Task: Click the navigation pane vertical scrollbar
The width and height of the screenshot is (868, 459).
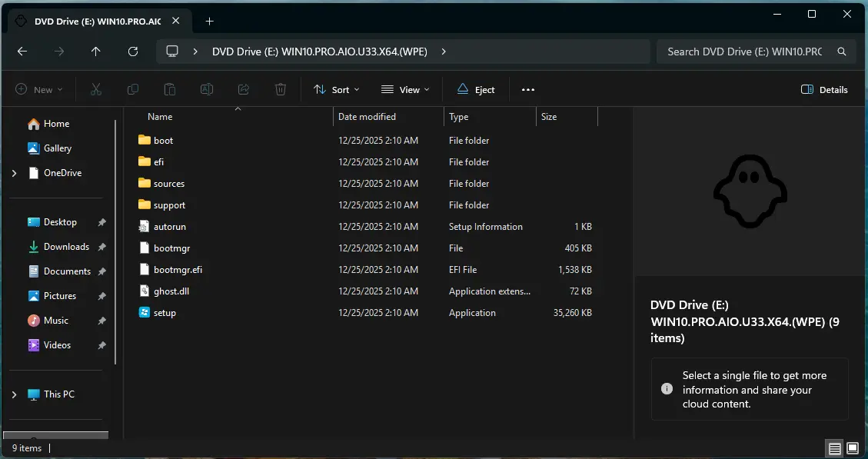Action: tap(115, 242)
